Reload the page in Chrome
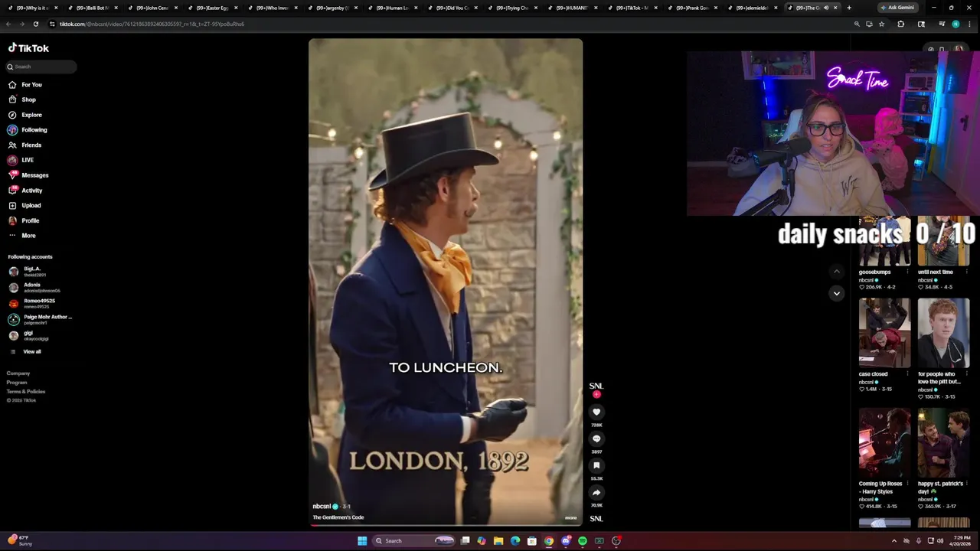 [36, 24]
